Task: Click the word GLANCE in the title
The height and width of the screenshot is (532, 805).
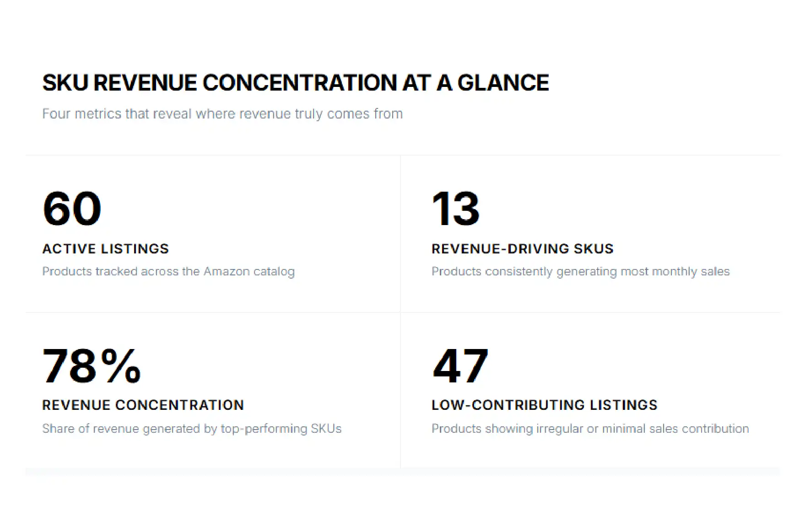Action: 503,83
